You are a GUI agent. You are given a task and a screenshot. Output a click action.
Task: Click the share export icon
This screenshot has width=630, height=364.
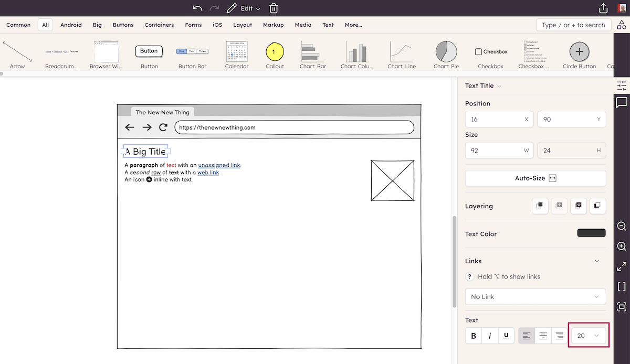[603, 8]
